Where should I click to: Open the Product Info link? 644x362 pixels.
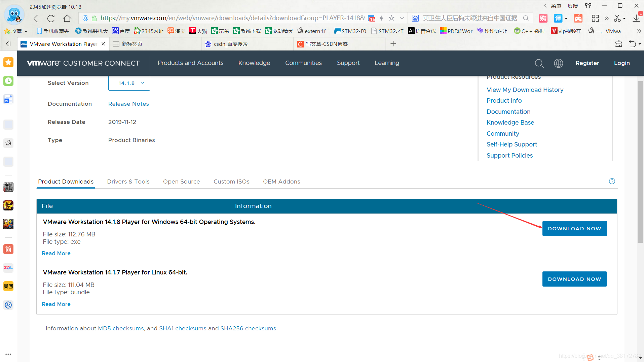pos(504,100)
